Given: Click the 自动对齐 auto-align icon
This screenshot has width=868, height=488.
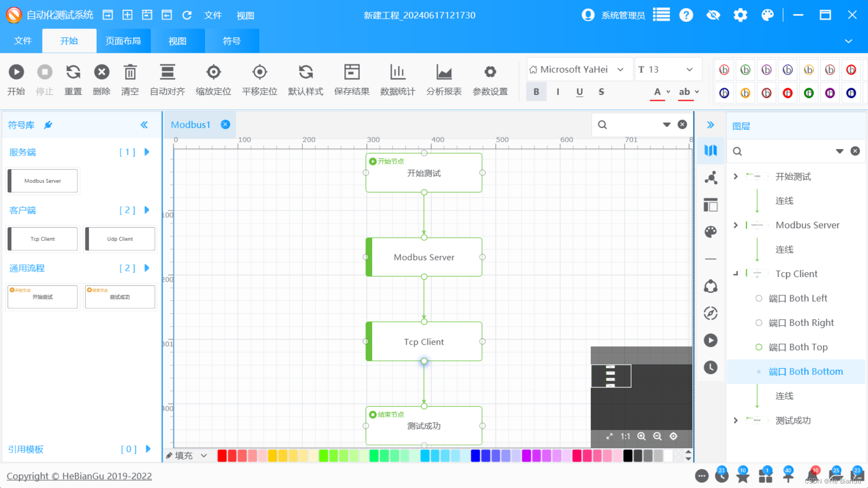Looking at the screenshot, I should (167, 72).
